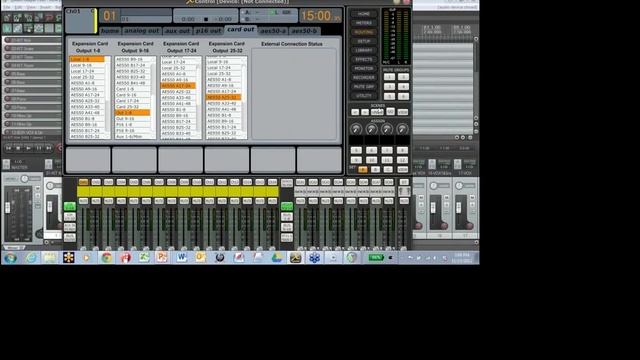
Task: Open the MUTE GRP view
Action: (x=363, y=87)
